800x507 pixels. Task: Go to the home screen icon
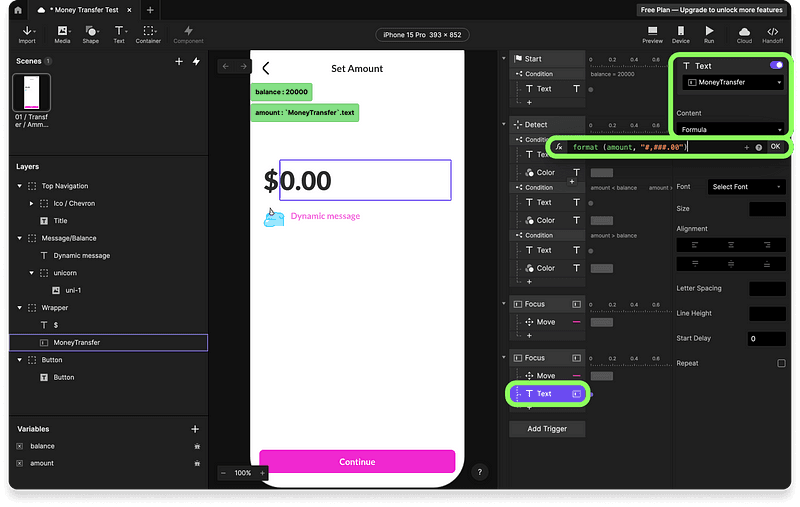18,10
